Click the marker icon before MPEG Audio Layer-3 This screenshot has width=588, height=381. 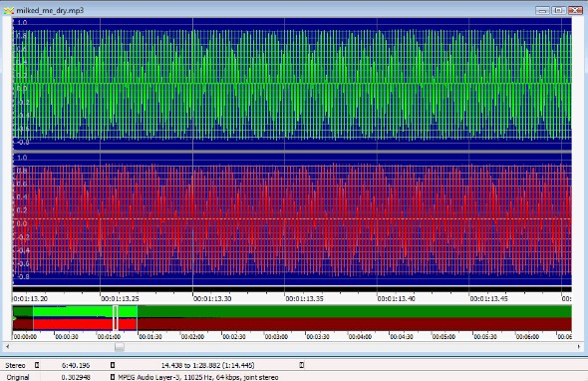113,377
